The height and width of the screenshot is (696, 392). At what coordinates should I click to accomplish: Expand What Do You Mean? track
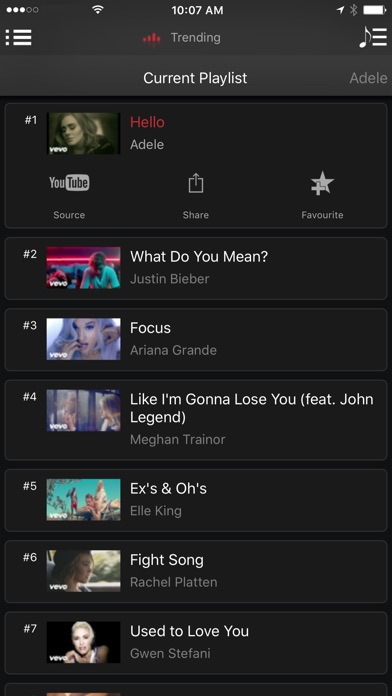196,268
